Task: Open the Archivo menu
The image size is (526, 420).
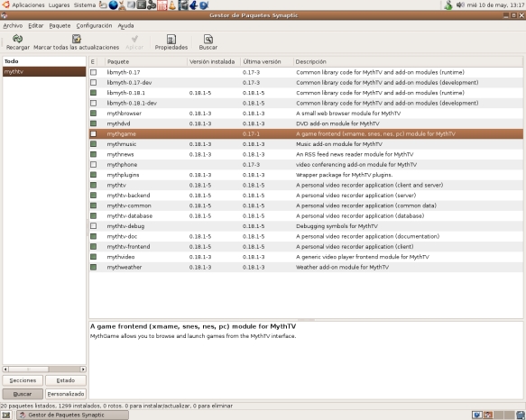Action: [13, 25]
